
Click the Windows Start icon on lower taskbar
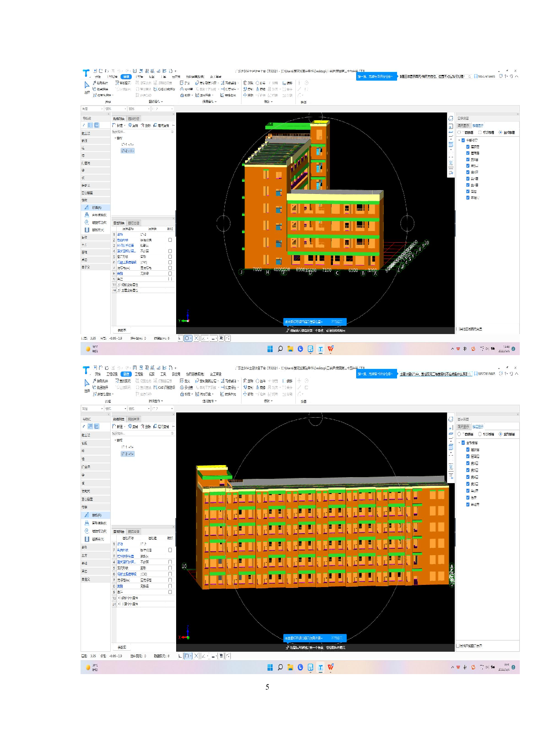pos(270,667)
